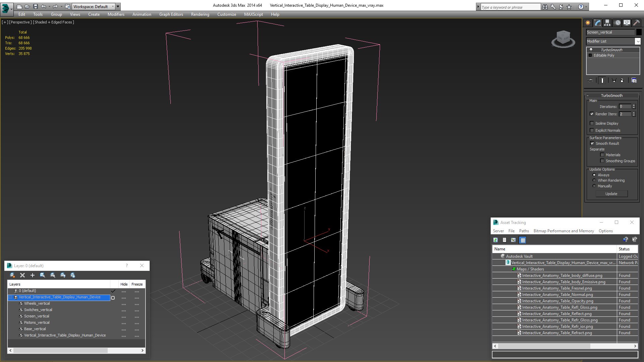Click the search keyword input field
Image resolution: width=644 pixels, height=362 pixels.
point(510,7)
